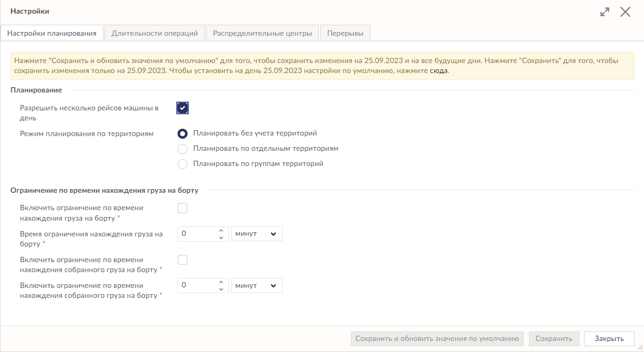Choose 'Планировать по группам территорий' option
This screenshot has height=352, width=644.
[182, 164]
